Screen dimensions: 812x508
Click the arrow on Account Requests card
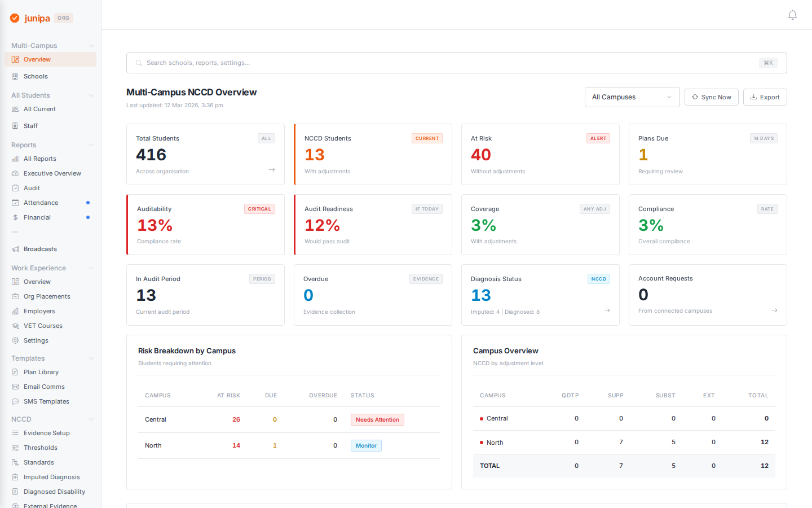(774, 310)
